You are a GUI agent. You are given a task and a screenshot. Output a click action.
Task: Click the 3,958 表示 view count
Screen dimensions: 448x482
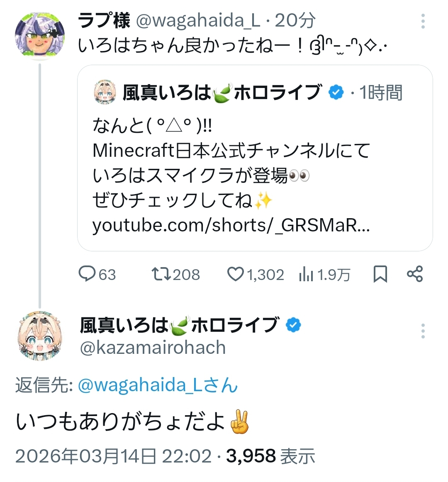point(270,456)
